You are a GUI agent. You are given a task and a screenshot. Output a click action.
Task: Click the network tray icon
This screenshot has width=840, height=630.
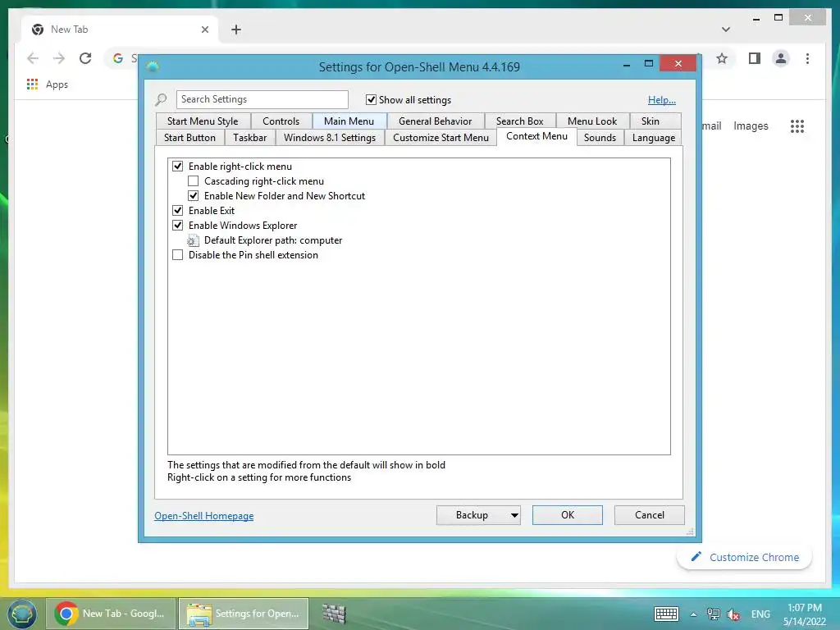tap(714, 614)
